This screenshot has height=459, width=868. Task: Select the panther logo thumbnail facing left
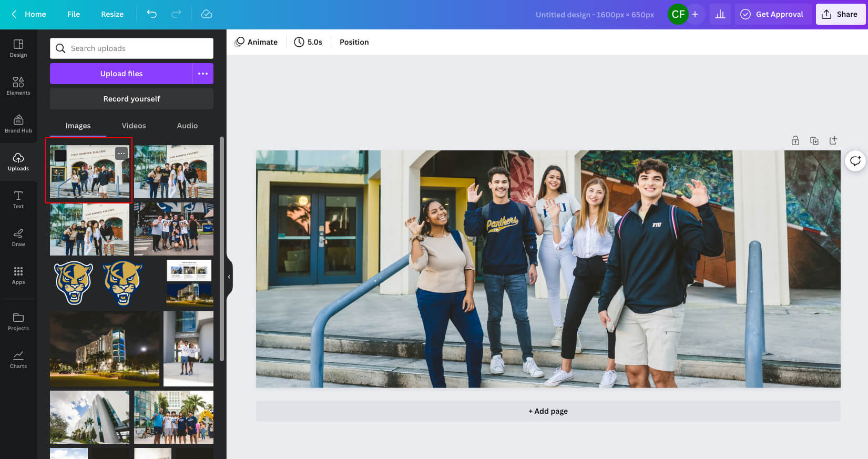pos(73,283)
